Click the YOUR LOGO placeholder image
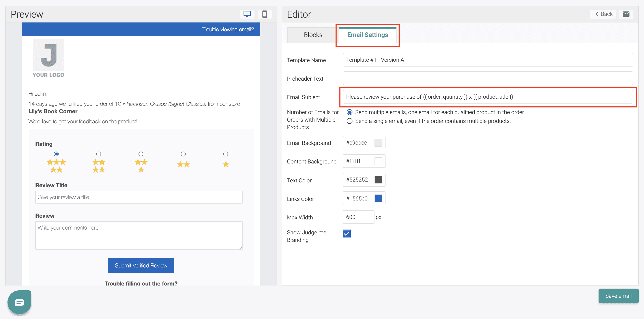Viewport: 644px width, 319px height. 49,58
